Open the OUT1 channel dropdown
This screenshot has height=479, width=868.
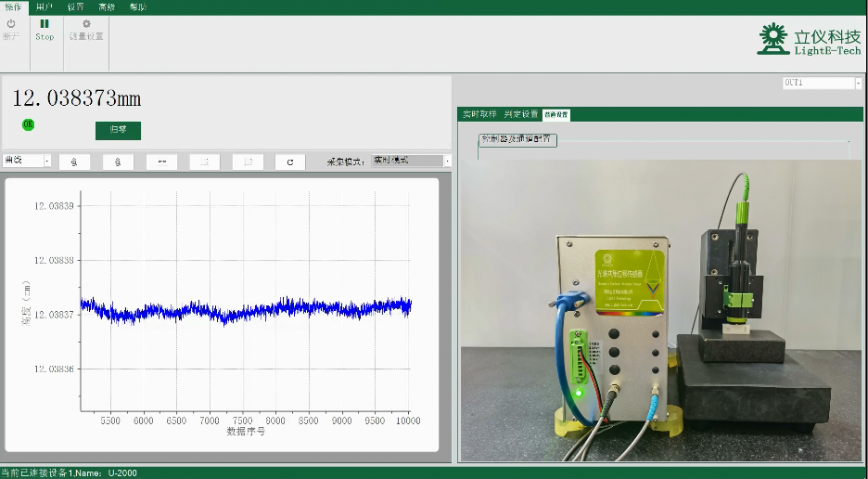click(822, 83)
